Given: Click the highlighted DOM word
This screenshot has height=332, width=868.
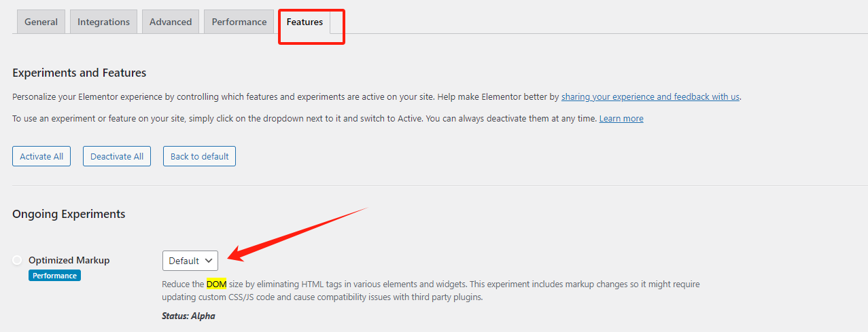Looking at the screenshot, I should pos(216,284).
